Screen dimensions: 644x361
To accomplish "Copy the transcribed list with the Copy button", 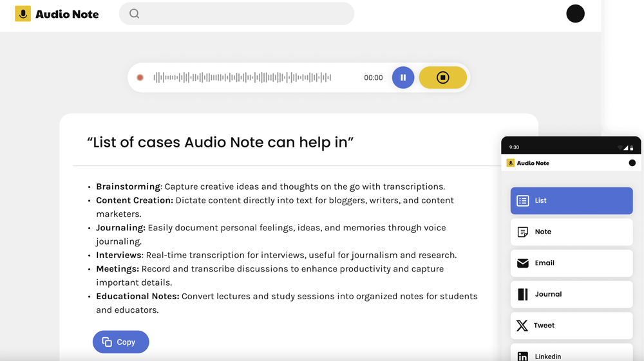I will 121,342.
